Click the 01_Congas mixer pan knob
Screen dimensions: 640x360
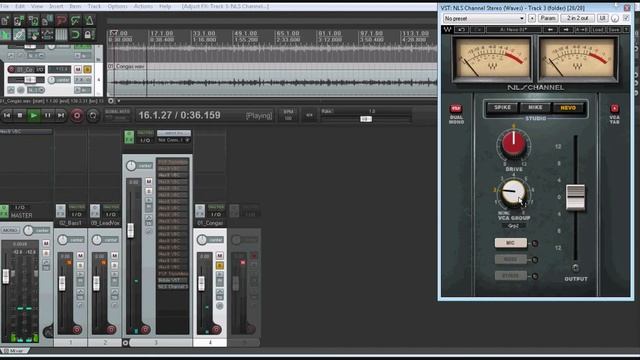tap(202, 240)
